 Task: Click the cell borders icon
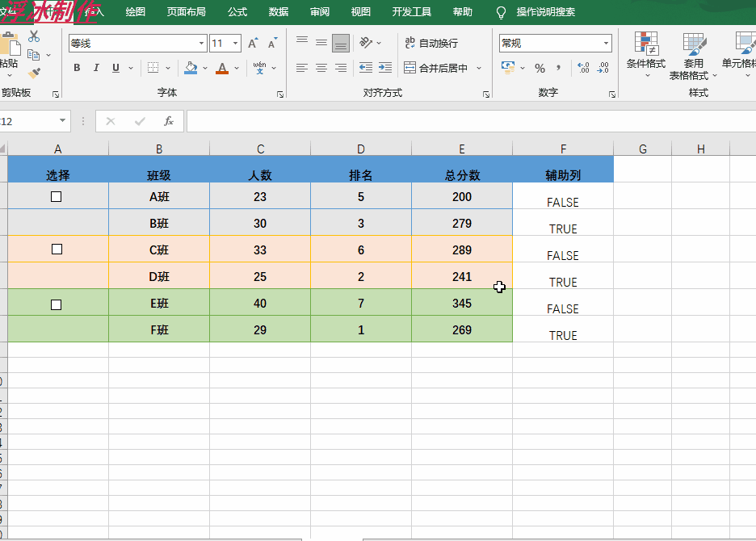tap(153, 68)
